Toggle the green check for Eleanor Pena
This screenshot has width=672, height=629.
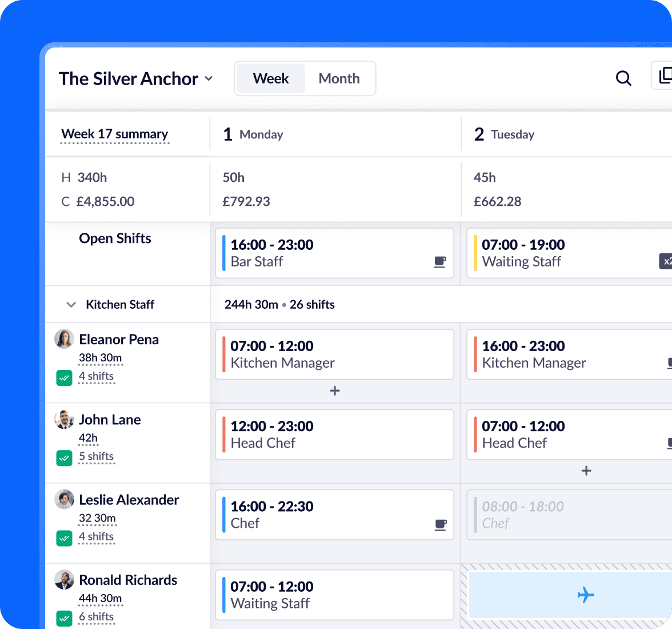[65, 378]
